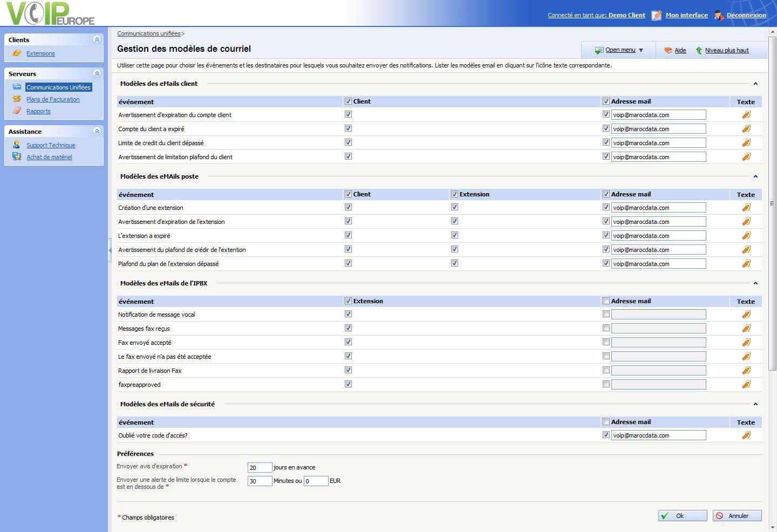Go to Rapports in the sidebar

pos(38,111)
